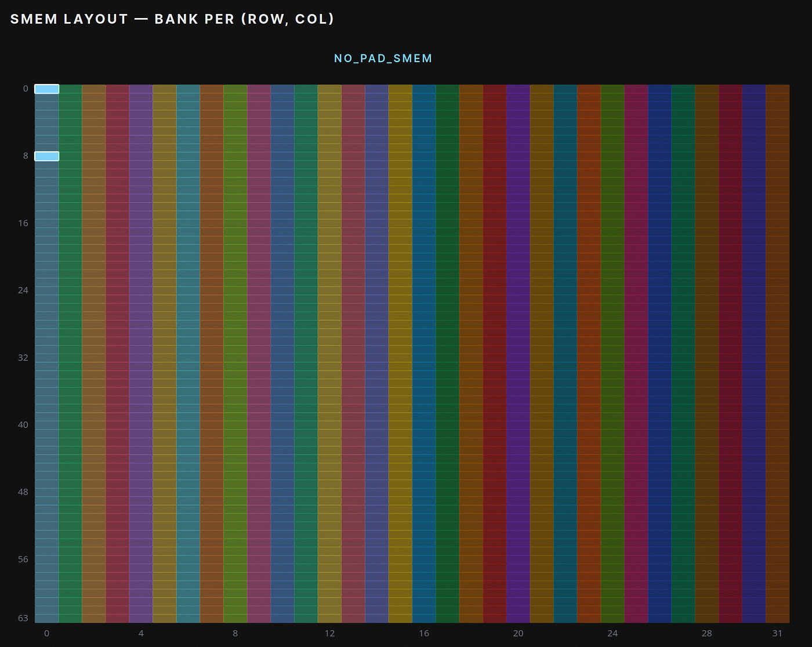Image resolution: width=812 pixels, height=647 pixels.
Task: Click column axis label 31
Action: [778, 633]
